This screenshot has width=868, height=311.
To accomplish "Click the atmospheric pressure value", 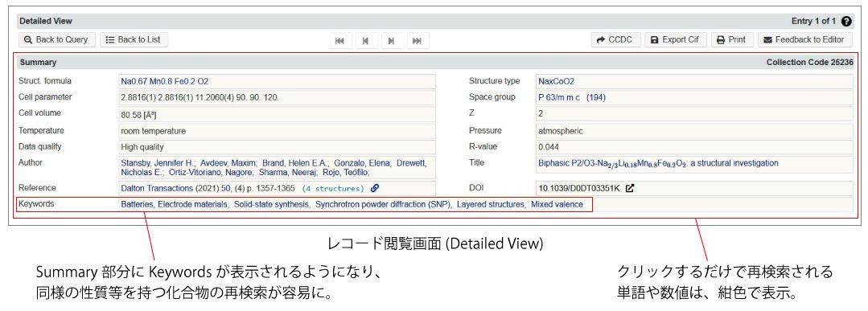I will tap(560, 131).
